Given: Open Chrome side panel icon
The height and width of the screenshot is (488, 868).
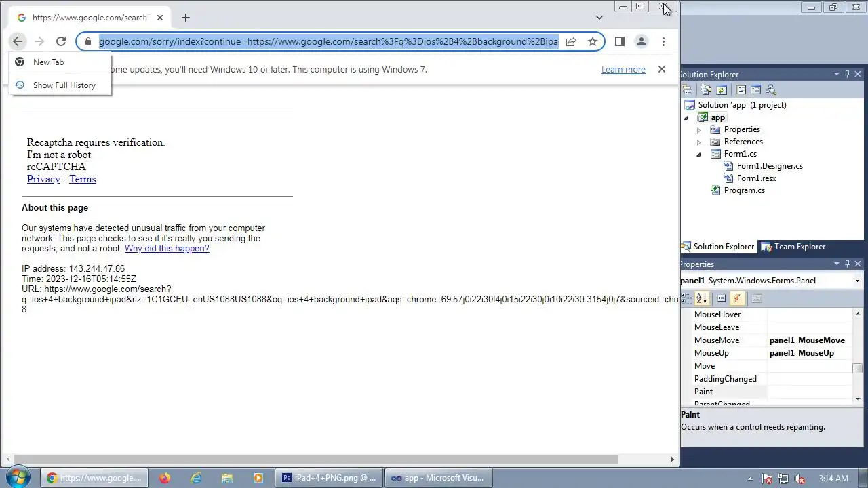Looking at the screenshot, I should (619, 41).
